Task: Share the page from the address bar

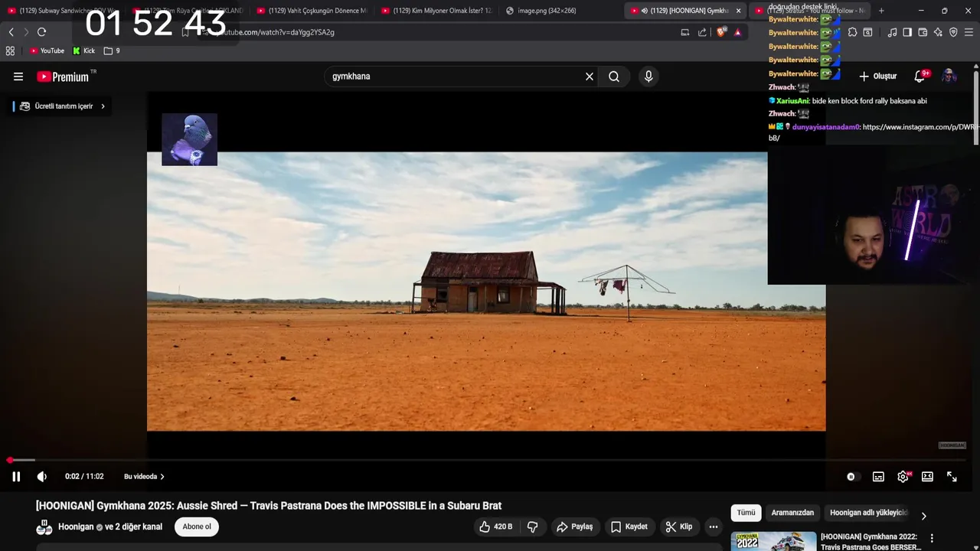Action: (x=702, y=32)
